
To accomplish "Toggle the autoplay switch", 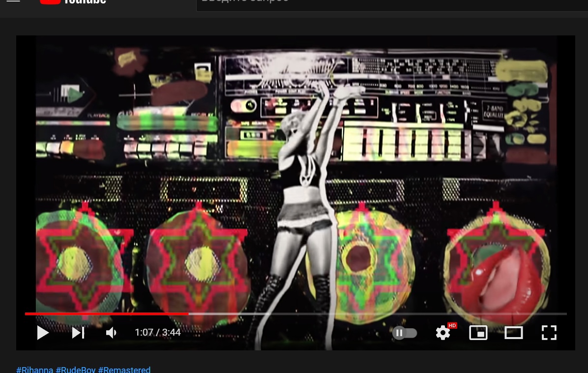I will pyautogui.click(x=405, y=333).
